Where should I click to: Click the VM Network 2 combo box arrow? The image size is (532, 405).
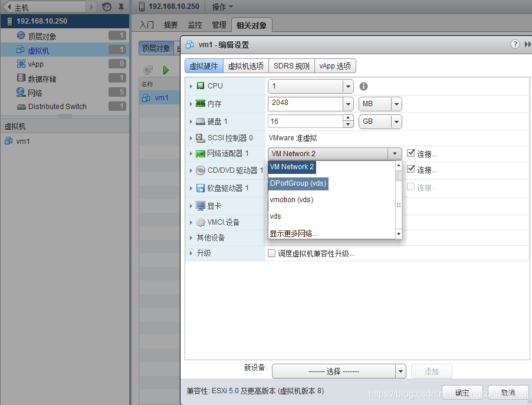(x=395, y=154)
